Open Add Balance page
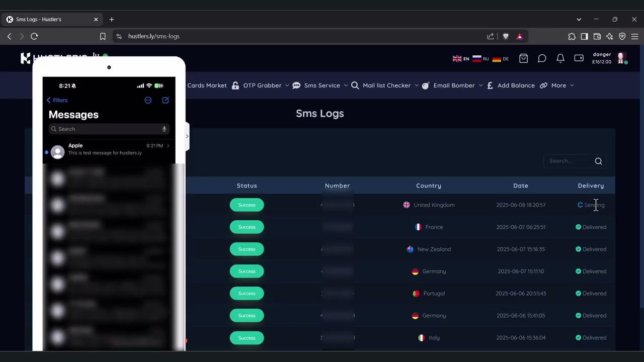This screenshot has width=644, height=362. (x=510, y=85)
